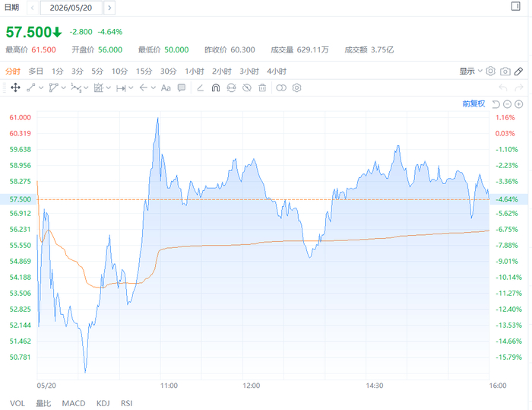Show the MACD indicator

click(74, 403)
